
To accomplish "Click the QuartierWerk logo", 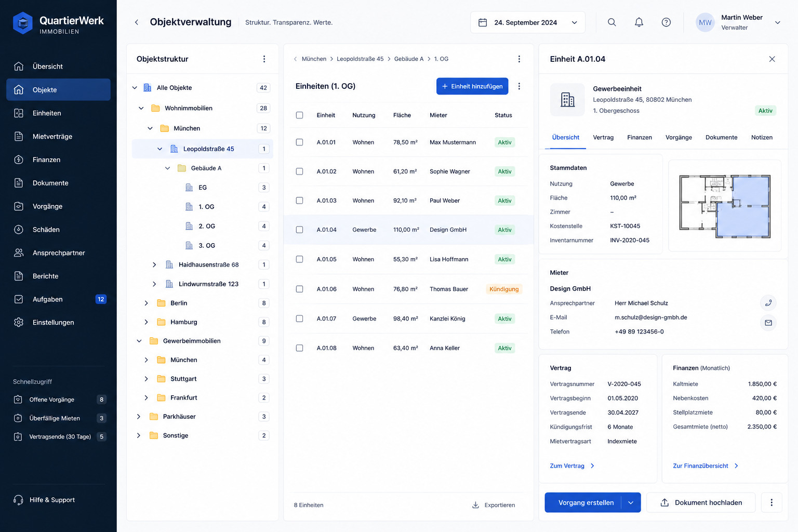I will click(x=58, y=23).
